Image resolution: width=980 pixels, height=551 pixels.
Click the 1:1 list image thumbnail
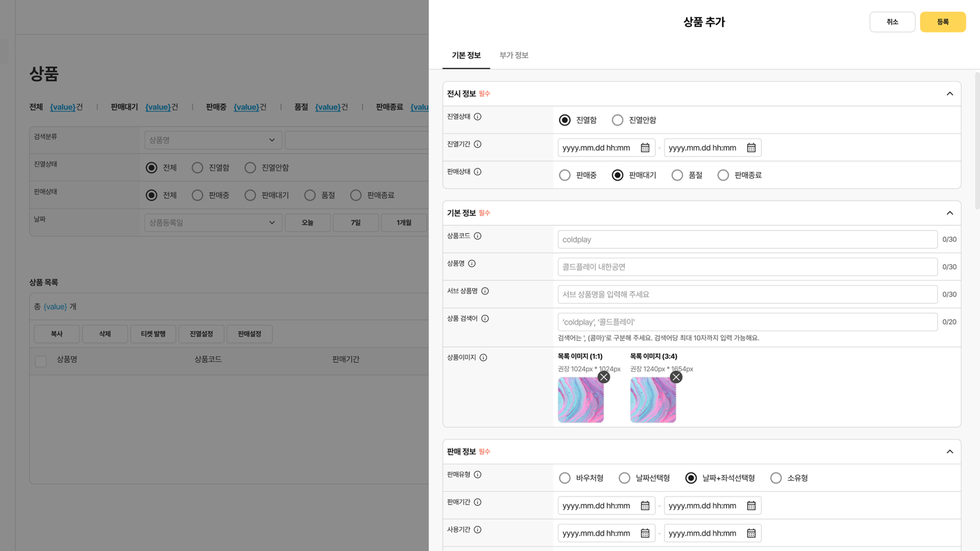click(581, 400)
